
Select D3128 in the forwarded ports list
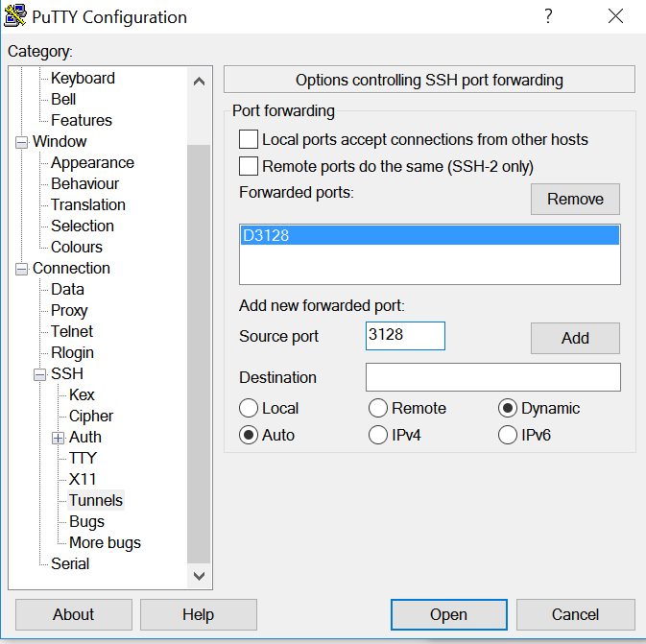(x=430, y=235)
